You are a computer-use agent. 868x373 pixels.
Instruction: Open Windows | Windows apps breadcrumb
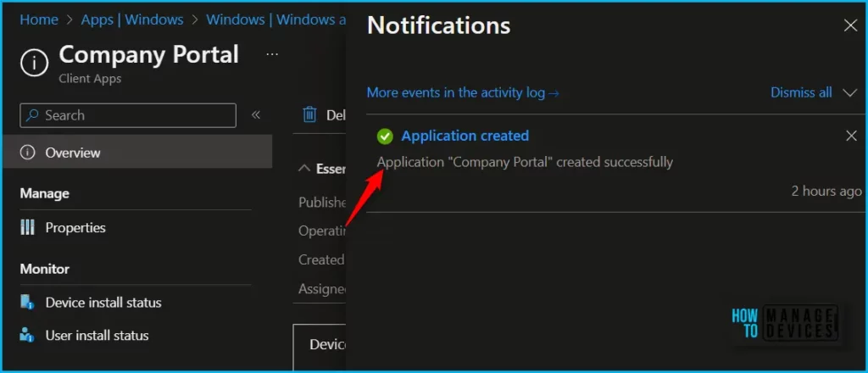pyautogui.click(x=276, y=19)
